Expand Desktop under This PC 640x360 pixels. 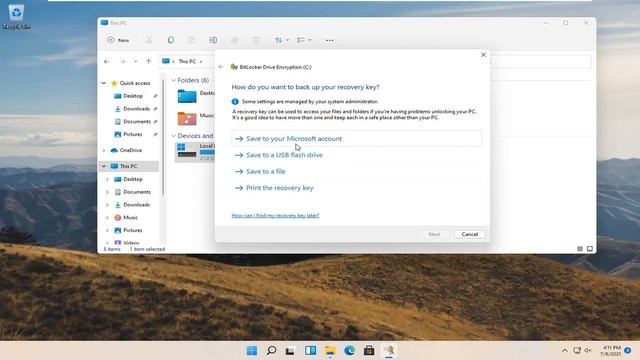click(107, 179)
